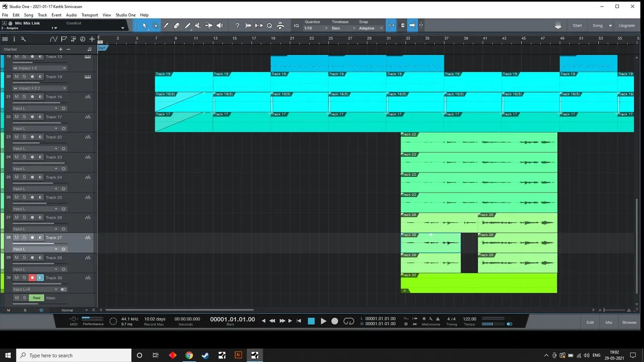
Task: Select the Eraser tool
Action: coord(177,26)
